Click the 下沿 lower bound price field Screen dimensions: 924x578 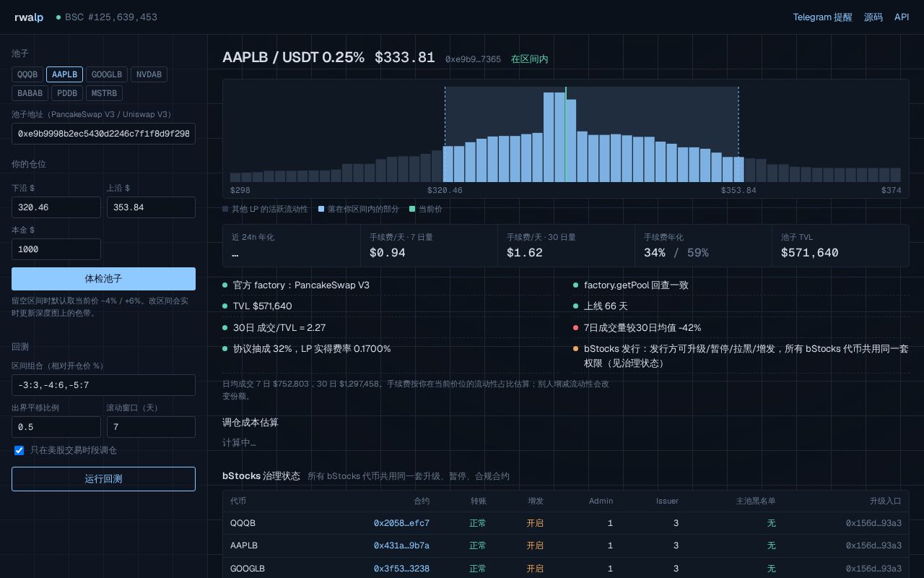coord(56,207)
